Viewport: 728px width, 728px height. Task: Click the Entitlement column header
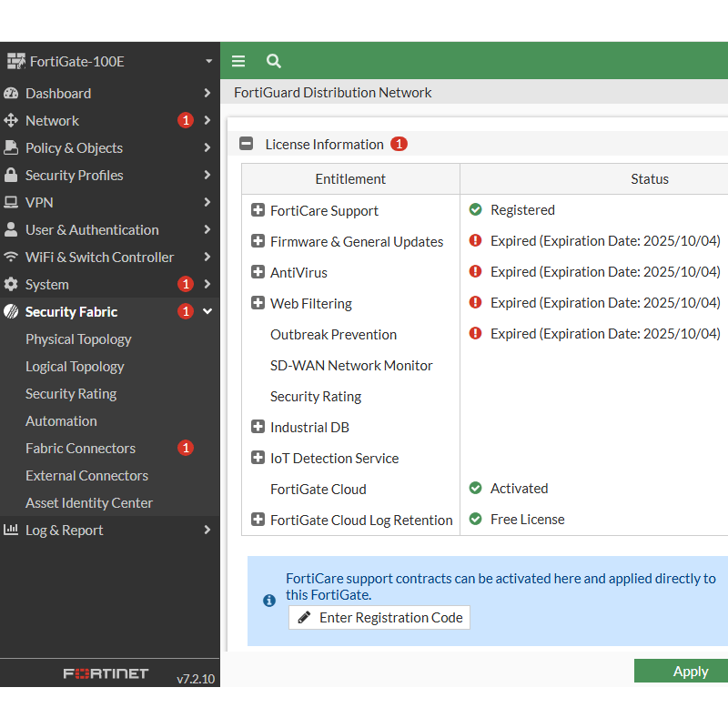tap(350, 179)
